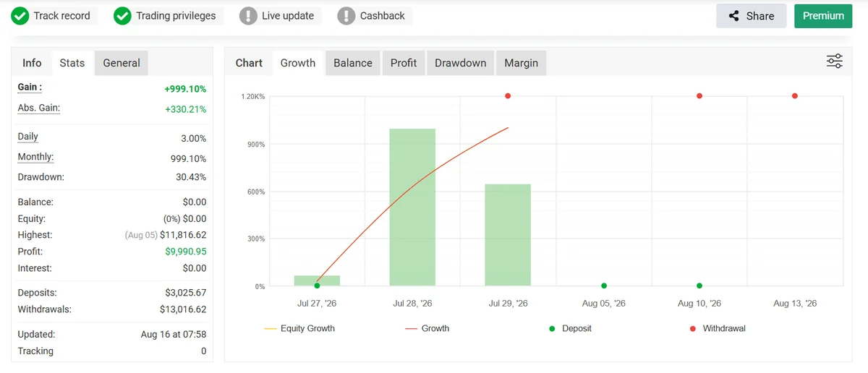This screenshot has width=868, height=373.
Task: Switch to the Margin chart tab
Action: pyautogui.click(x=522, y=63)
